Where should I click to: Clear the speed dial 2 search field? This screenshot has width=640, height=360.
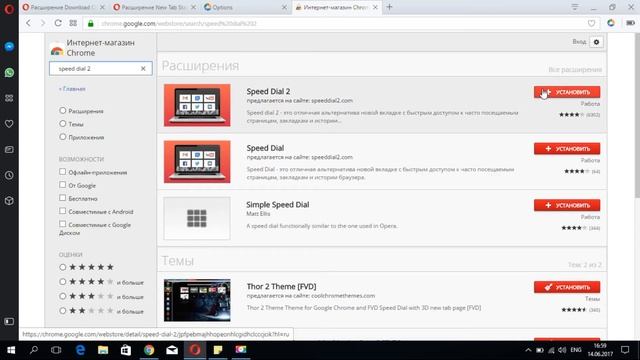pyautogui.click(x=143, y=69)
